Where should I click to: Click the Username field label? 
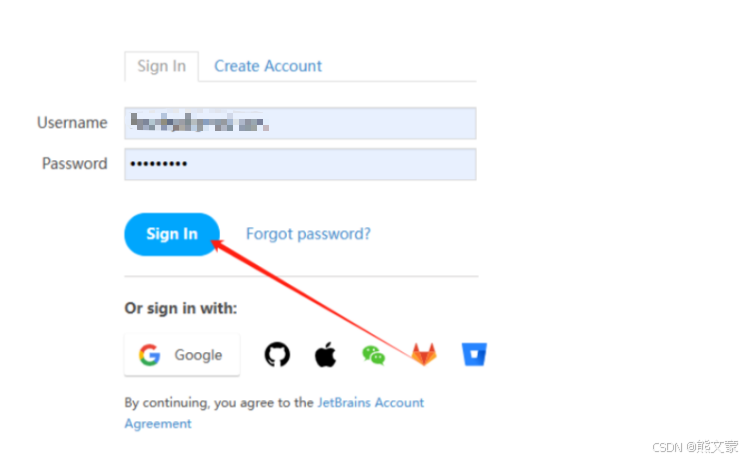72,123
